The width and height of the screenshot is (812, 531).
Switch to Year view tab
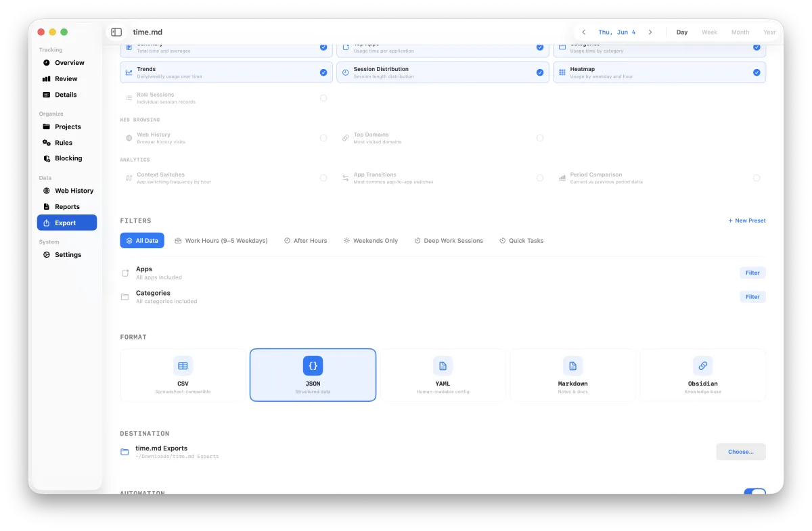(769, 32)
